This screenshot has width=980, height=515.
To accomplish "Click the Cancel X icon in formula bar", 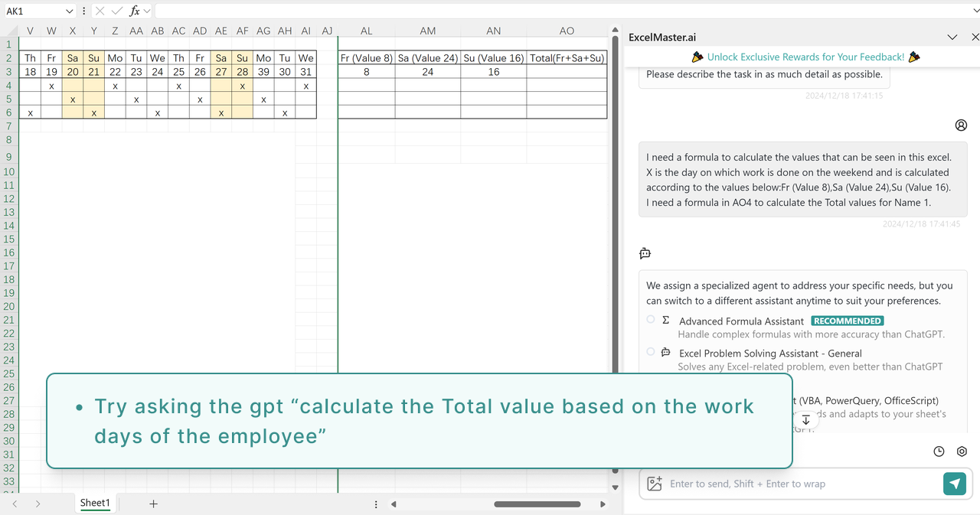I will 98,11.
